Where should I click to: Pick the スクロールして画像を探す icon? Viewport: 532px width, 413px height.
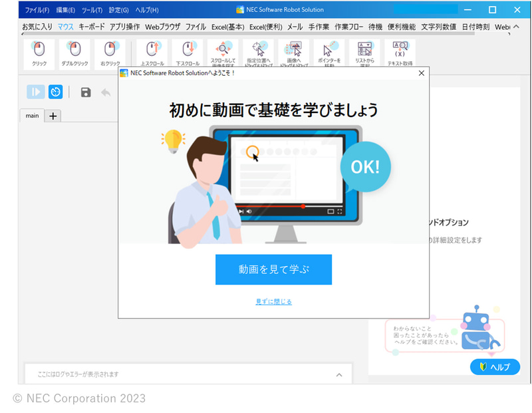pyautogui.click(x=223, y=53)
